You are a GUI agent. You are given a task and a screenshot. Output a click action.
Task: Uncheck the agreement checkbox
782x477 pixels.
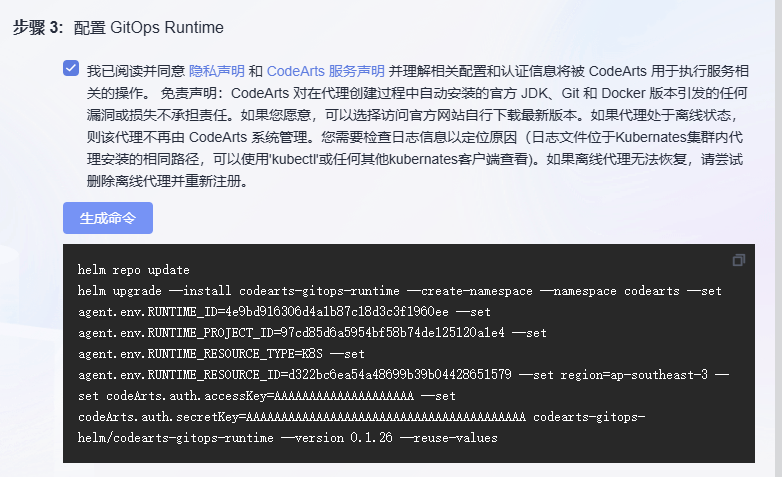click(71, 69)
